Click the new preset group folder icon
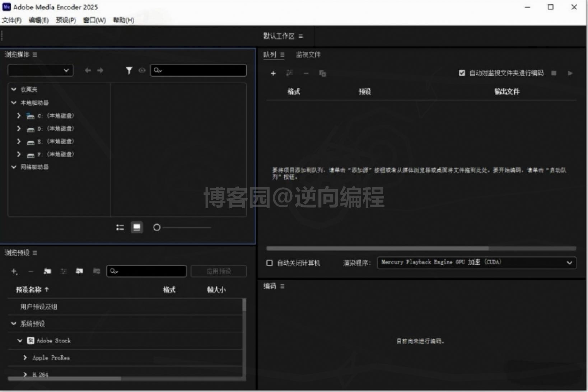588x392 pixels. click(47, 271)
